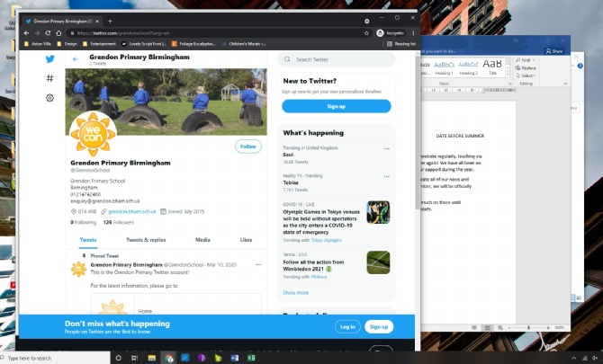Apply the Heading 2 style in Word
Viewport: 603px width, 364px height.
(x=468, y=68)
